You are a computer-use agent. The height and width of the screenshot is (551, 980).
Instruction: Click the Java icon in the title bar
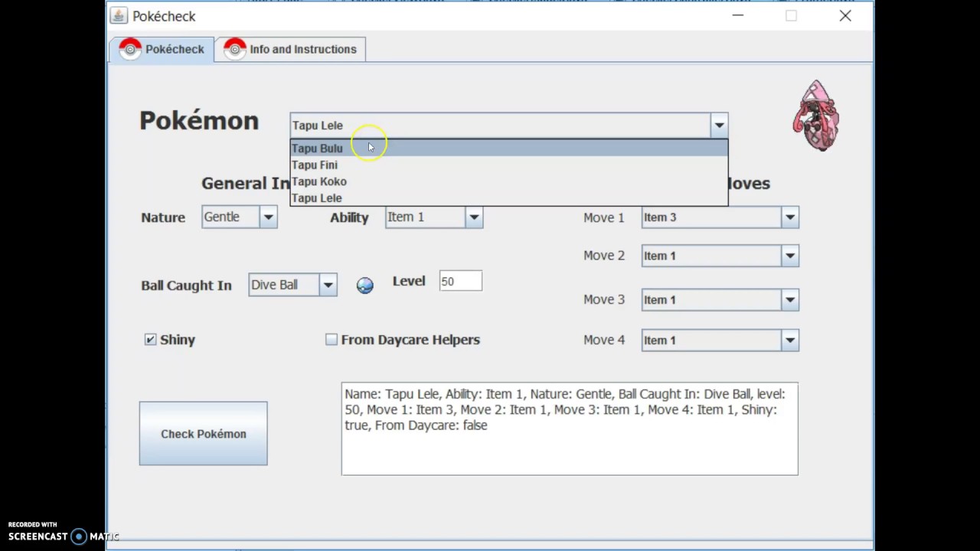[119, 15]
